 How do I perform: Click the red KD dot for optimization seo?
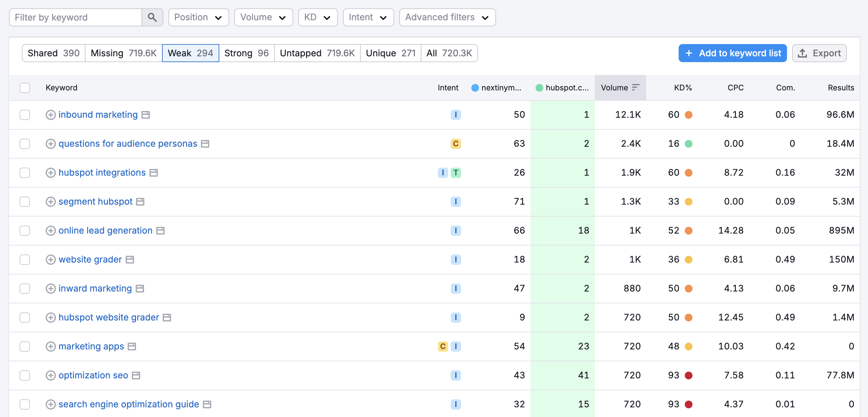pyautogui.click(x=688, y=375)
